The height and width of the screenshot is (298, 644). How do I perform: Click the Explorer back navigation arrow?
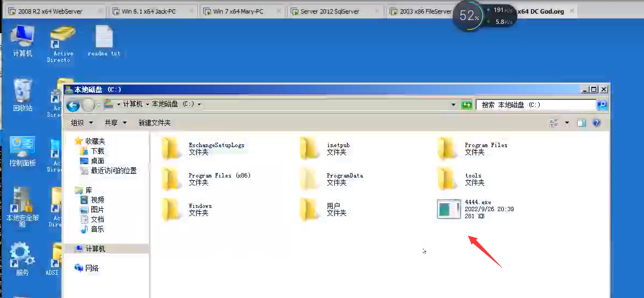tap(73, 105)
